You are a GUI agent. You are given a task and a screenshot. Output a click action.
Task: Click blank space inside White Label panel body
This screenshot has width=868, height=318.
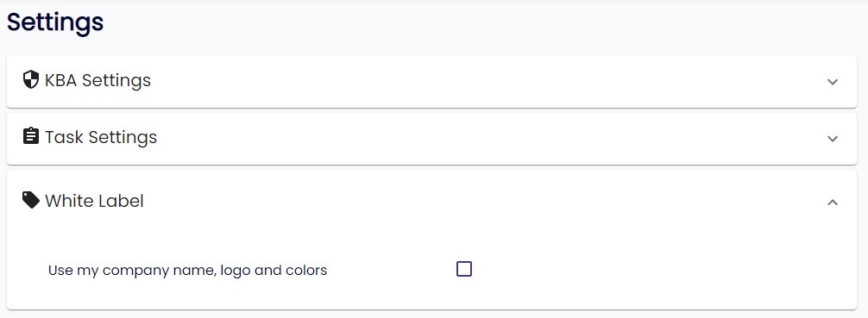[x=664, y=271]
